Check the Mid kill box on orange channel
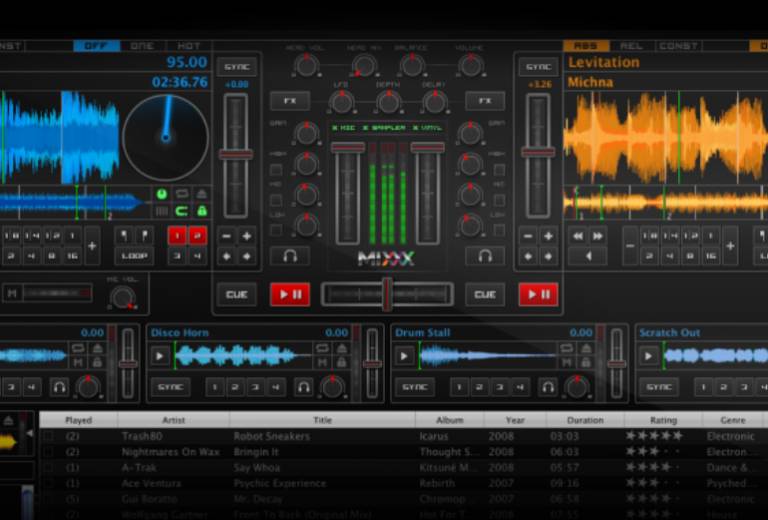Screen dimensions: 768x520 click(x=499, y=200)
